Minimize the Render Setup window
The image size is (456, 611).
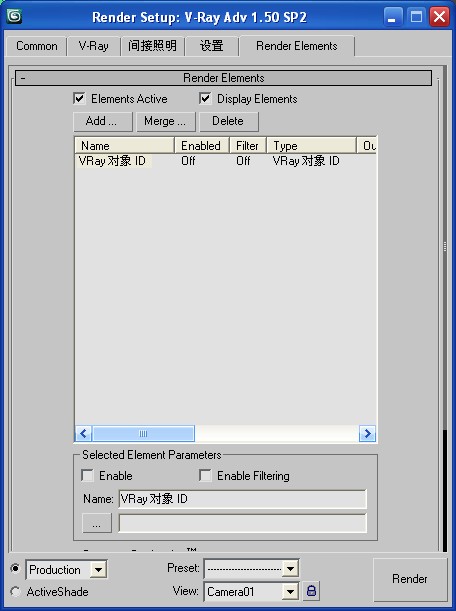[392, 17]
